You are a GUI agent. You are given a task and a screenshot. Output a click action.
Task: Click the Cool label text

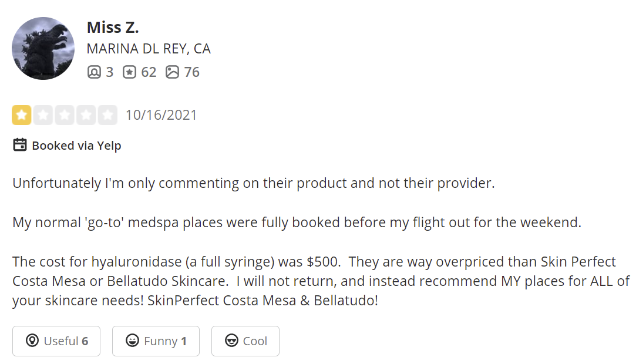pyautogui.click(x=255, y=341)
